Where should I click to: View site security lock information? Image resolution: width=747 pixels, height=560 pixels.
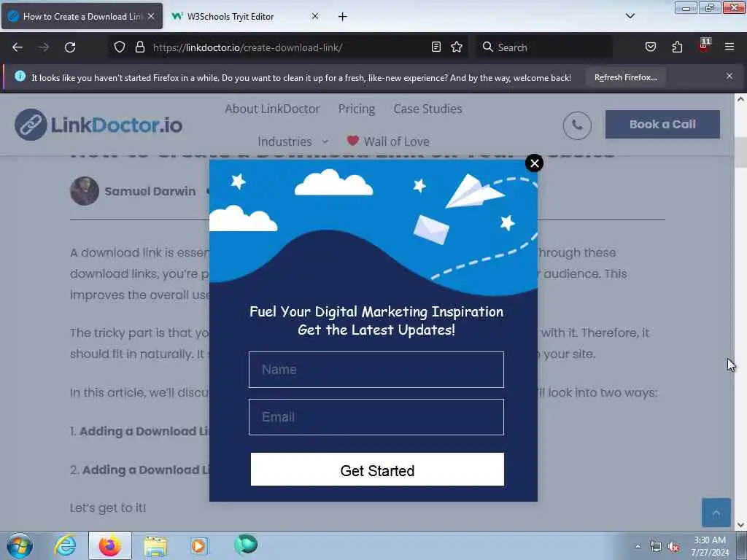pyautogui.click(x=139, y=47)
